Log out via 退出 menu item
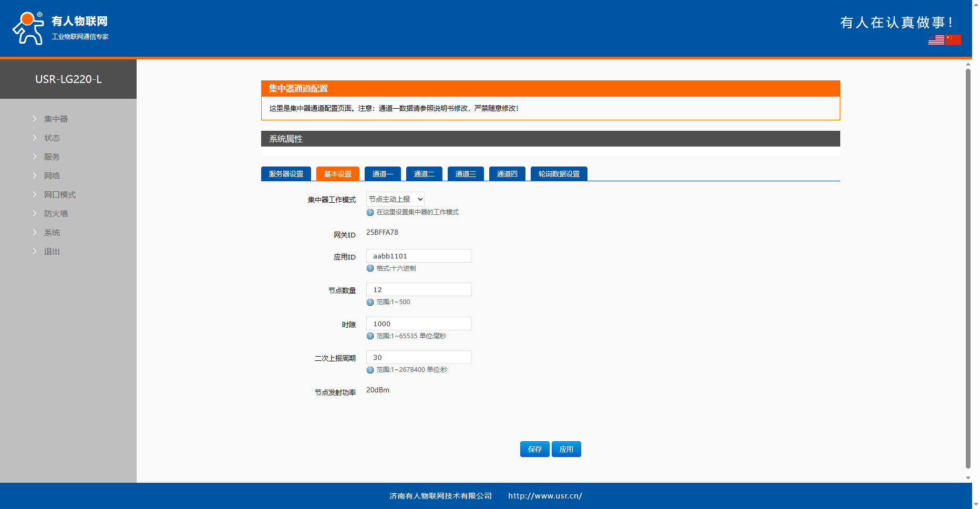This screenshot has width=980, height=509. pos(52,252)
